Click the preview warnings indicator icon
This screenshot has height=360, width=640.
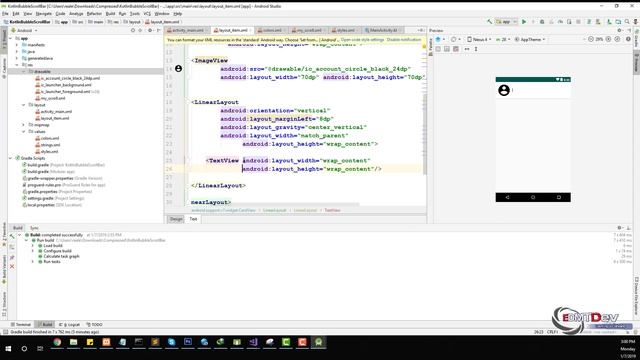pyautogui.click(x=628, y=39)
